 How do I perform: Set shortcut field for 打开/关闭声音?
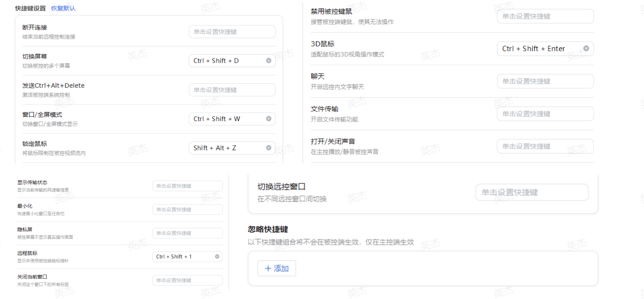(x=545, y=146)
